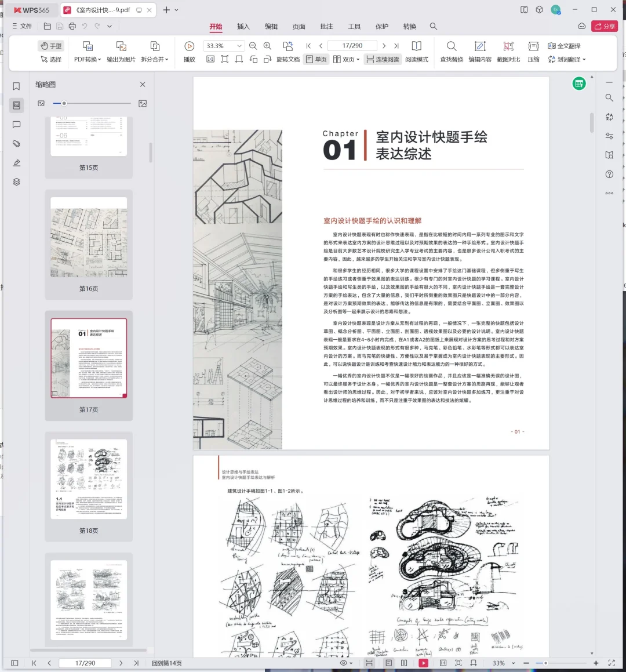
Task: Click the search magnifier next to 转换 tab
Action: pos(433,26)
